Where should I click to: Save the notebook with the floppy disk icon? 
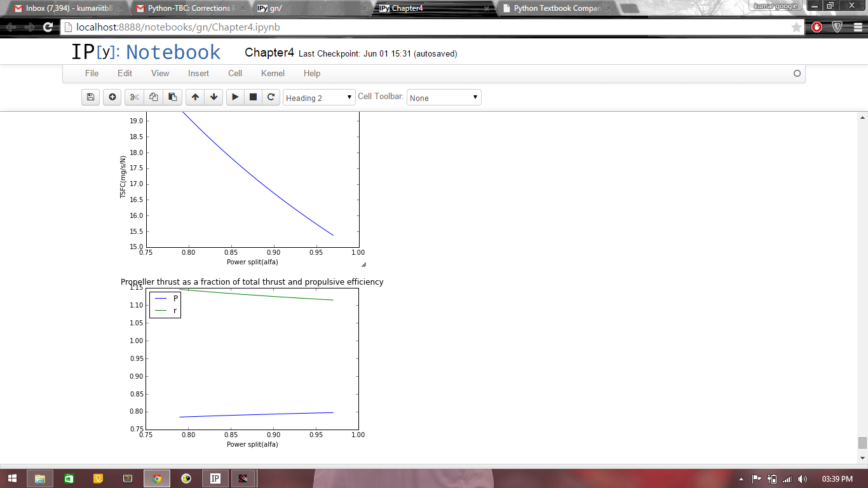click(90, 97)
